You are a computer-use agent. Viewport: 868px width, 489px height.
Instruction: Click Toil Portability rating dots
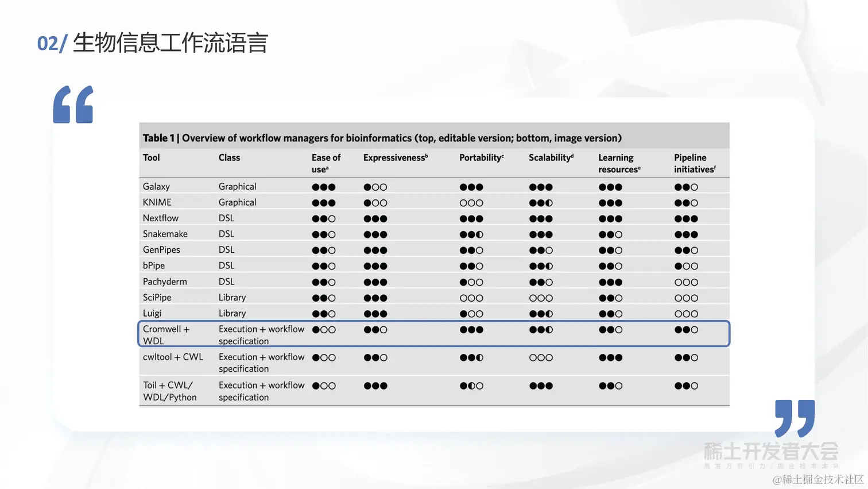pyautogui.click(x=471, y=386)
